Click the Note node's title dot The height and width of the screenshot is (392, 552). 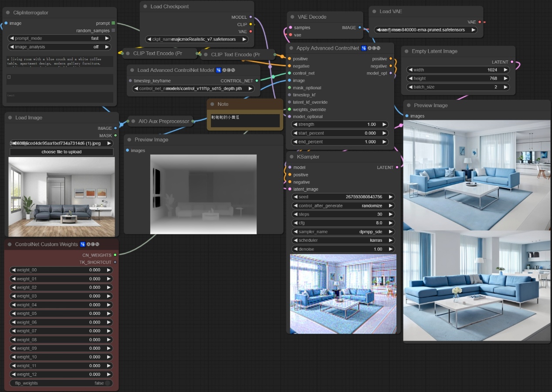212,104
